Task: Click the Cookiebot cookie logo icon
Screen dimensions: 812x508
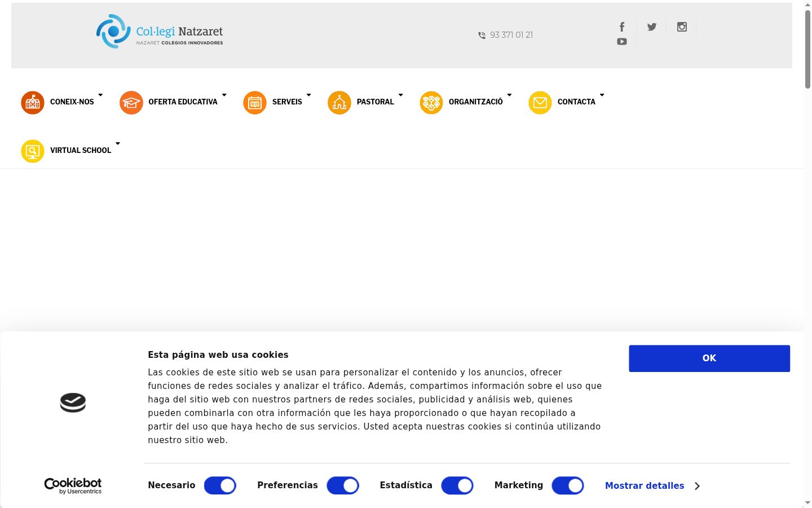Action: click(x=73, y=402)
